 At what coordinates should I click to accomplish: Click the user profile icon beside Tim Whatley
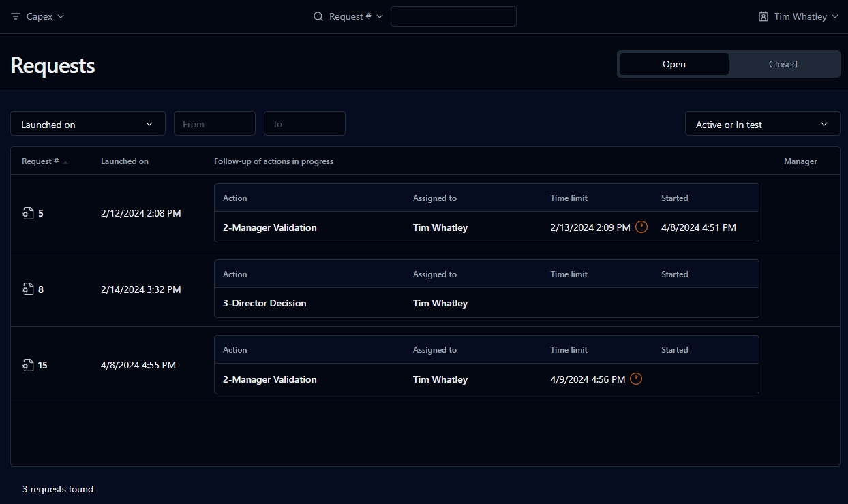763,16
